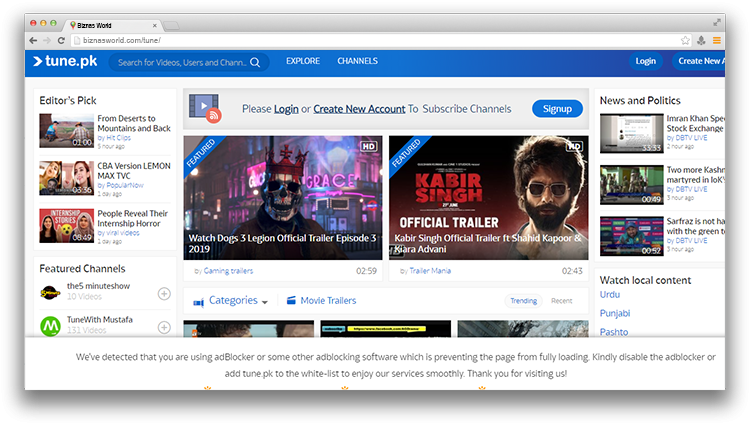
Task: Open the Chrome hamburger menu
Action: (716, 40)
